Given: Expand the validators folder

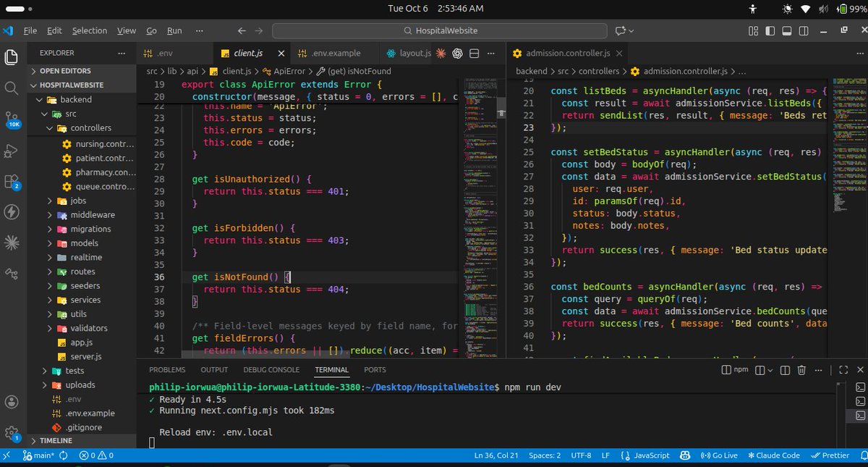Looking at the screenshot, I should pos(82,328).
